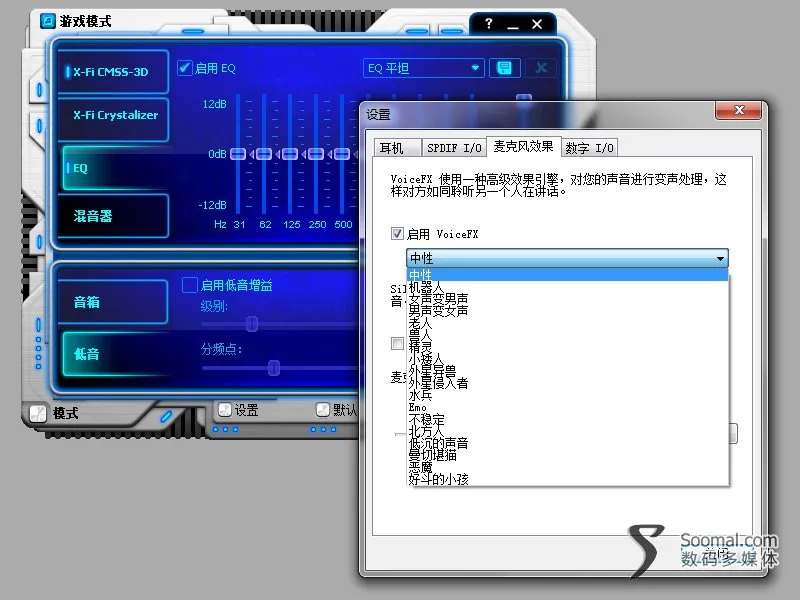Click the 默认 button

[337, 410]
